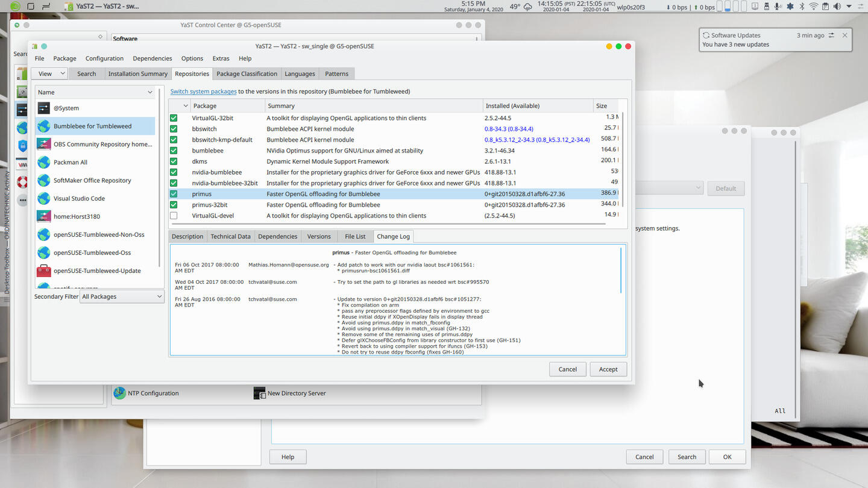Viewport: 868px width, 488px height.
Task: Click the OK button in background dialog
Action: coord(728,457)
